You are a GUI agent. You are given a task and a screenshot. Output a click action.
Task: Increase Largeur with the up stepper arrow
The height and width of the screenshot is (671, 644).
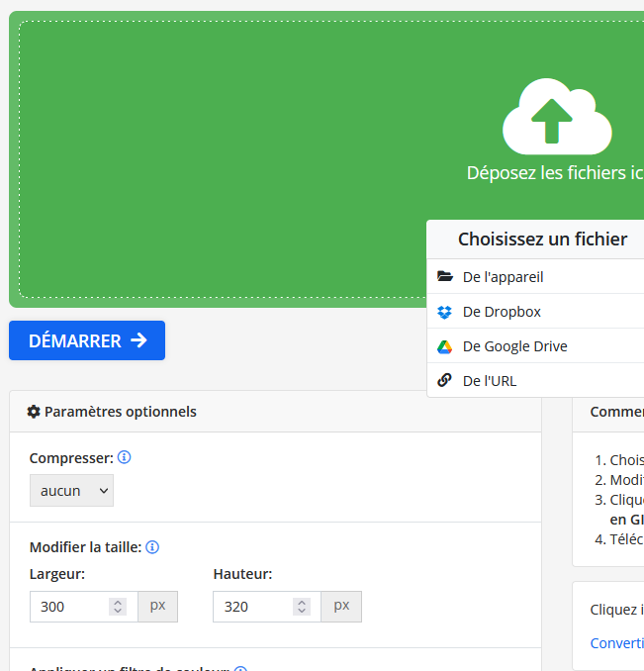point(119,602)
